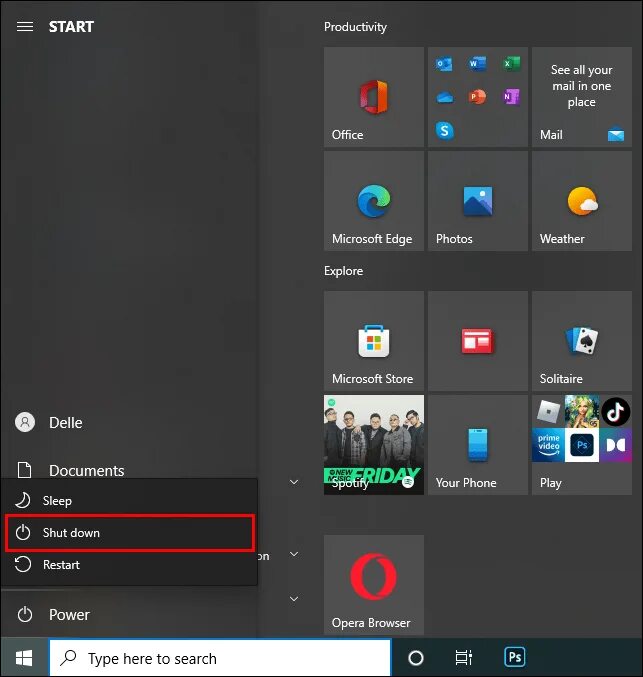Open the Photos tile

478,201
